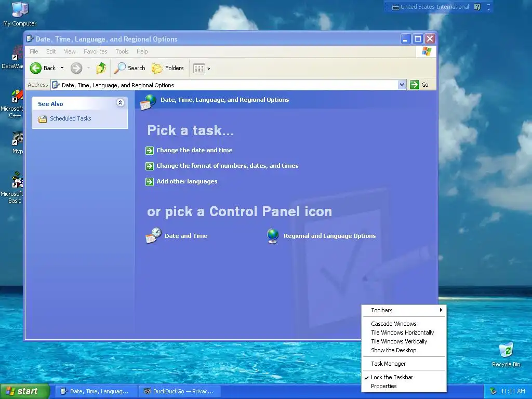This screenshot has height=399, width=532.
Task: Click the 11:11 AM taskbar clock
Action: pyautogui.click(x=513, y=391)
